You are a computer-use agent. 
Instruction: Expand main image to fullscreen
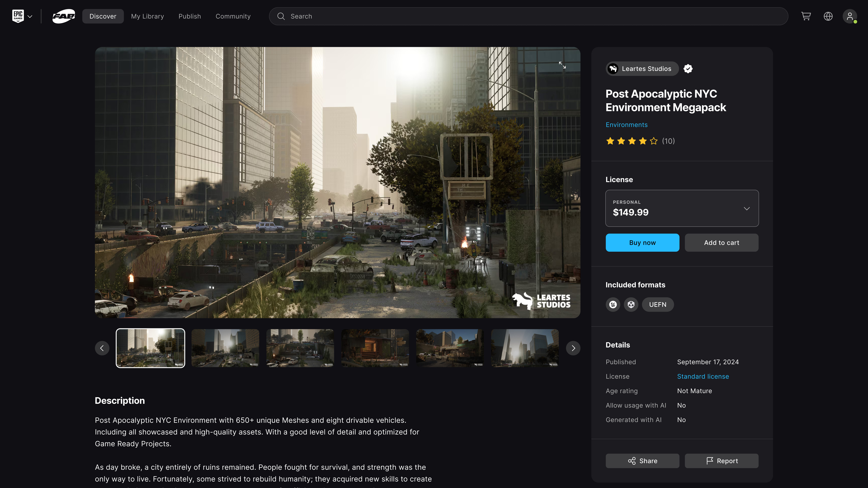click(x=562, y=65)
